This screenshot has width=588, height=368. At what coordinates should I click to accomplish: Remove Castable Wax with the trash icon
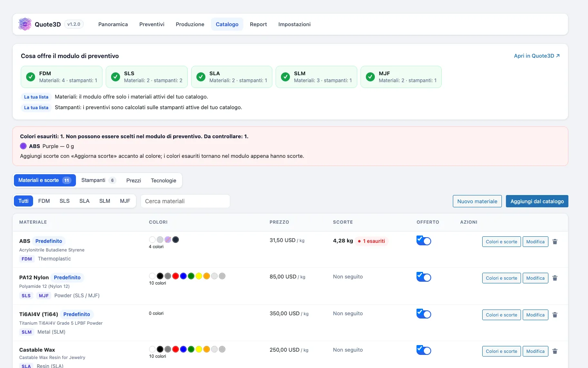(x=555, y=351)
